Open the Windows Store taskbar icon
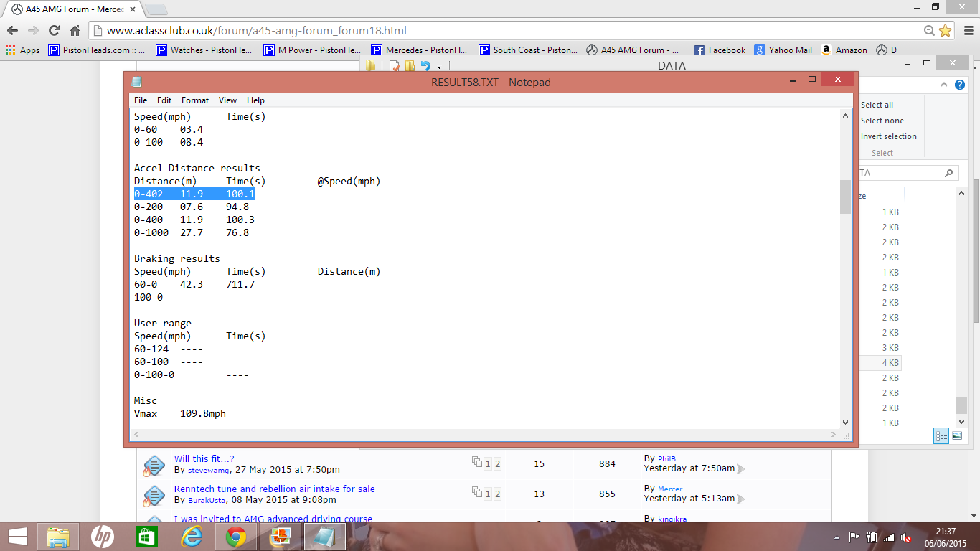 pos(147,537)
